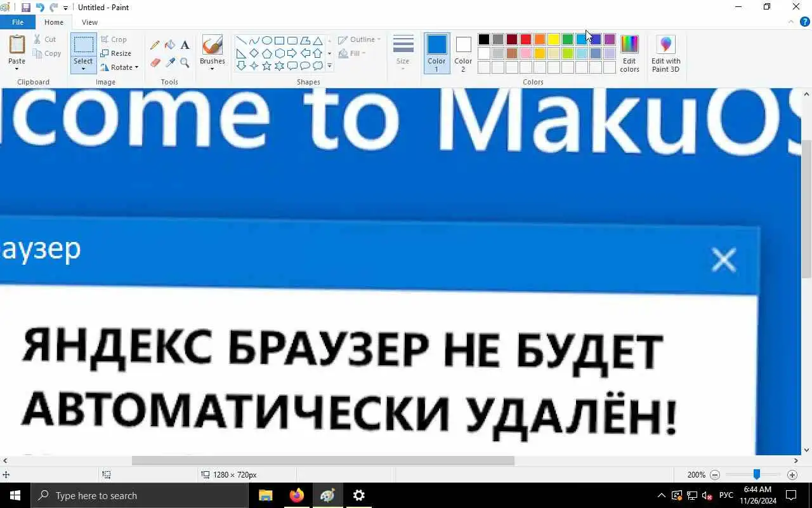Open the Select dropdown arrow
The height and width of the screenshot is (508, 812).
pyautogui.click(x=83, y=69)
